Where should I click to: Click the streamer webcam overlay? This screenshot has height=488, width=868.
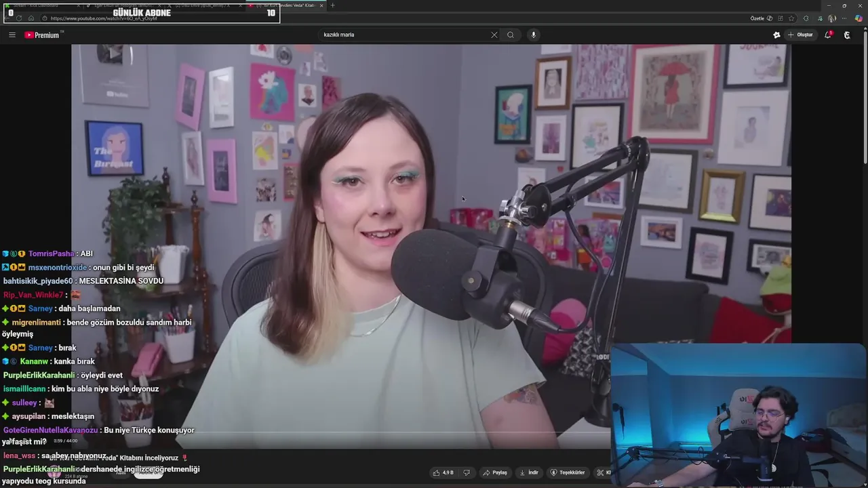pos(739,415)
